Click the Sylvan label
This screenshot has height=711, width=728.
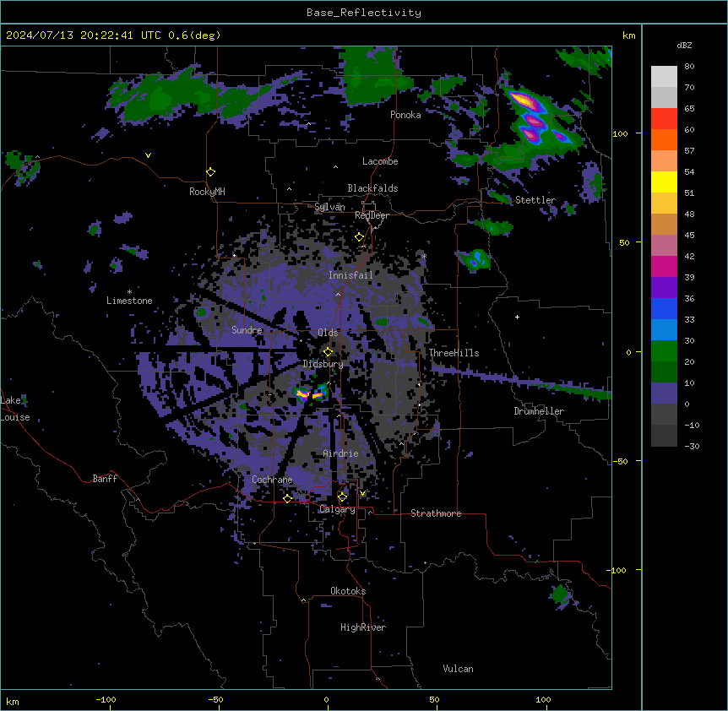pos(329,207)
